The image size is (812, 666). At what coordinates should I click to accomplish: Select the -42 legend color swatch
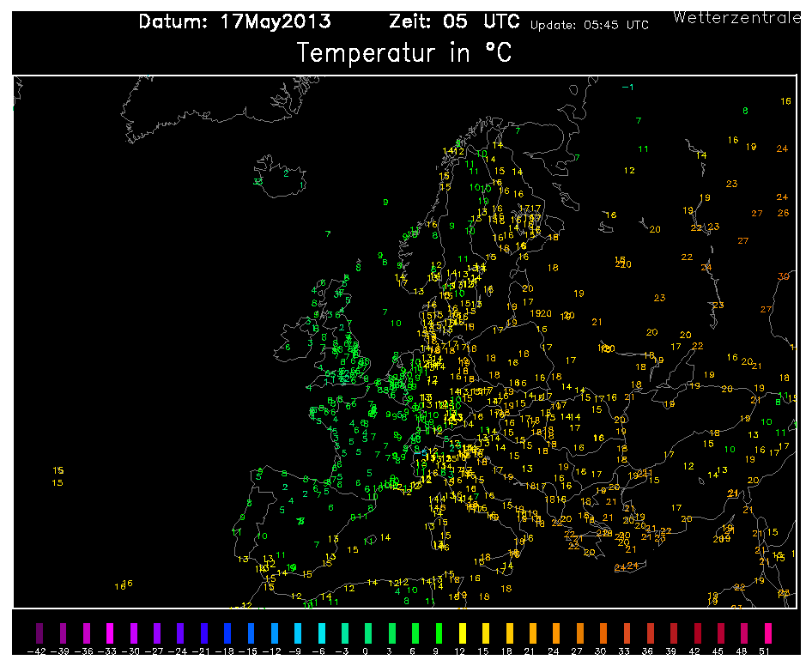click(38, 634)
